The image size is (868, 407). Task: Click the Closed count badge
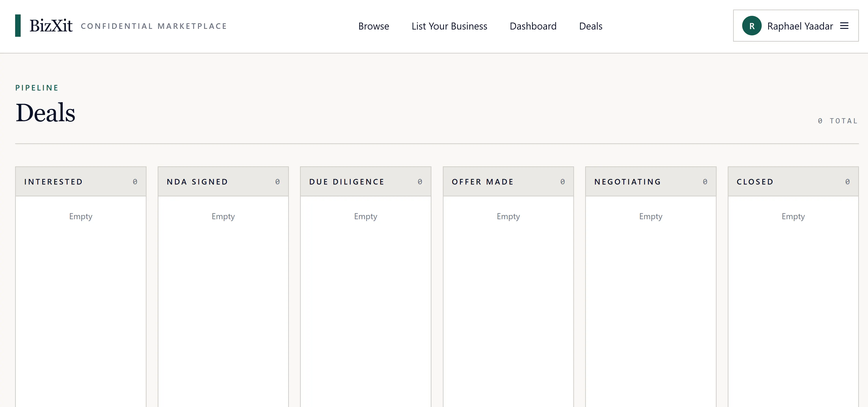847,182
